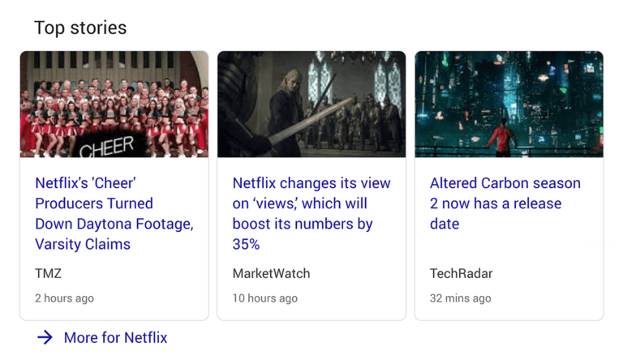Viewport: 623px width, 364px height.
Task: Select the dark swordsman story thumbnail
Action: (311, 104)
